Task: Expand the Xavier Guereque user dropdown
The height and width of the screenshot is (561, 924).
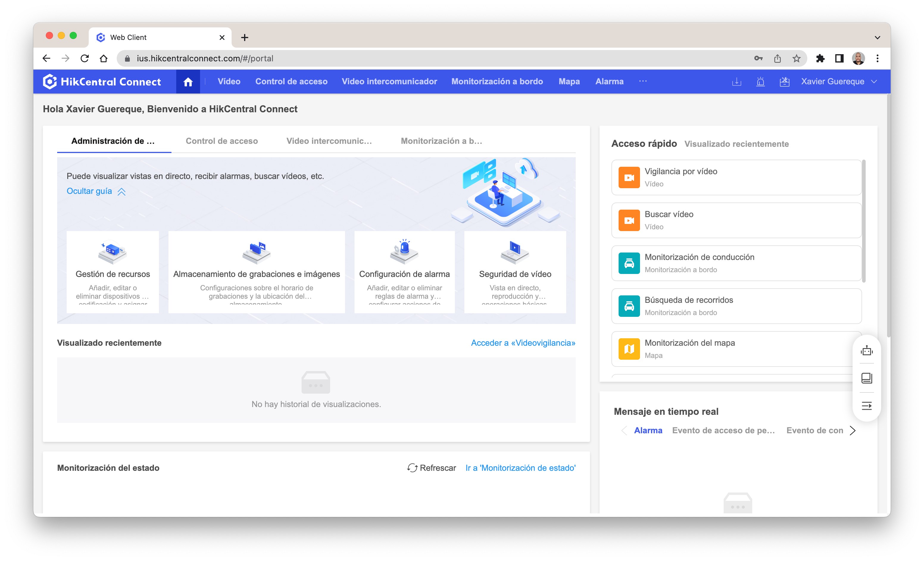Action: [874, 82]
